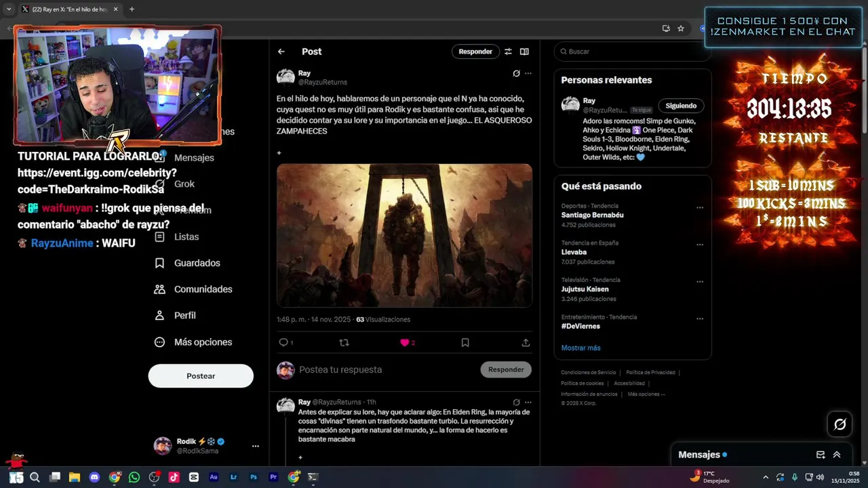This screenshot has height=488, width=868.
Task: Click the reply comment icon under post
Action: click(x=283, y=342)
